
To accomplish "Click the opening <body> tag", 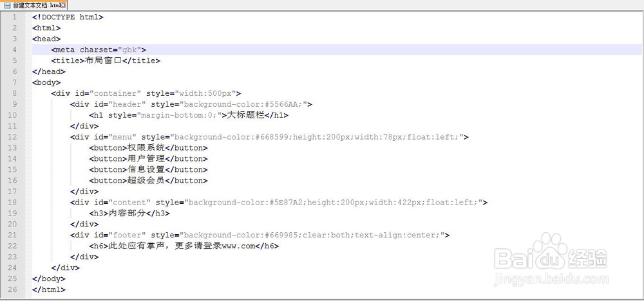I will [46, 82].
